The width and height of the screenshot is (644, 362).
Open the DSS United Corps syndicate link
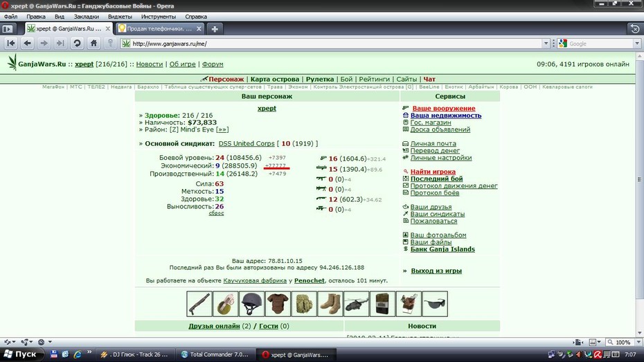247,144
